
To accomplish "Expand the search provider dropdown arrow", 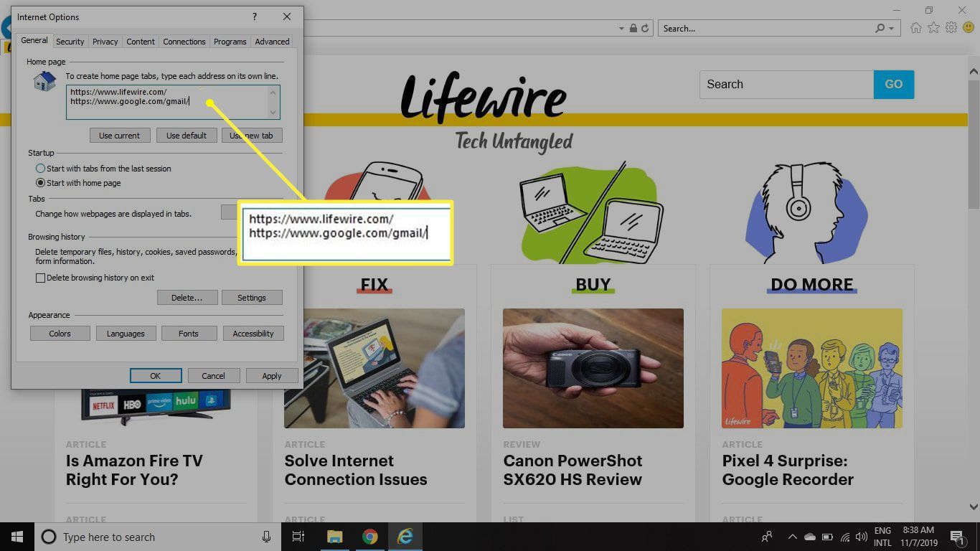I will click(x=892, y=29).
